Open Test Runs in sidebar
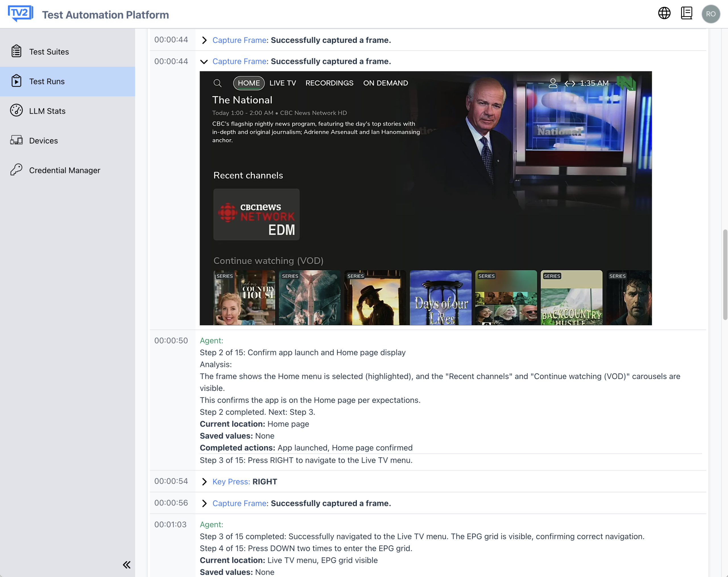Image resolution: width=728 pixels, height=577 pixels. click(47, 81)
